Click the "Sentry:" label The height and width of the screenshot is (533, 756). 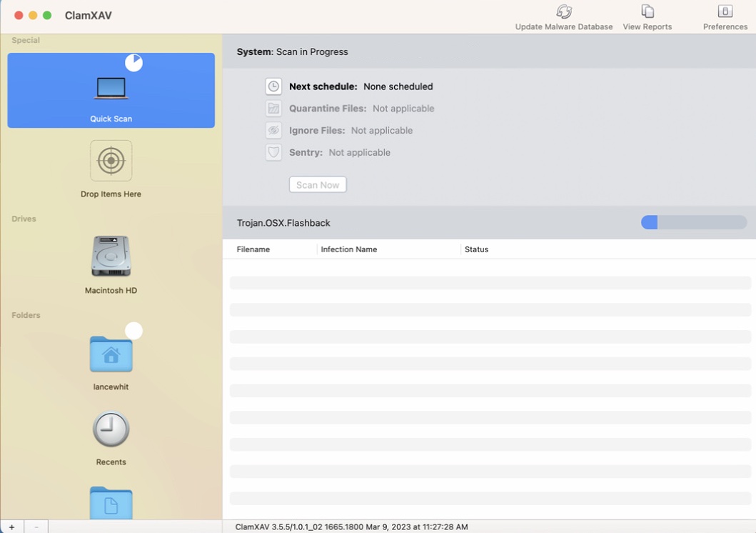click(306, 152)
